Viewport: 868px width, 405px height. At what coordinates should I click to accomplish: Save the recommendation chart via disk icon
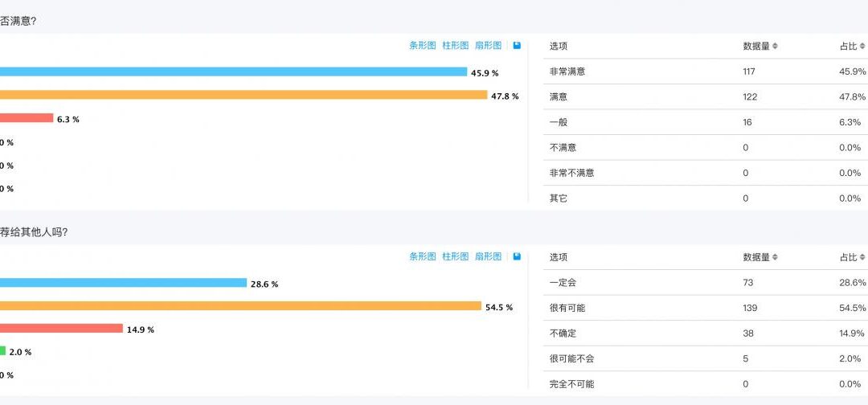click(517, 256)
